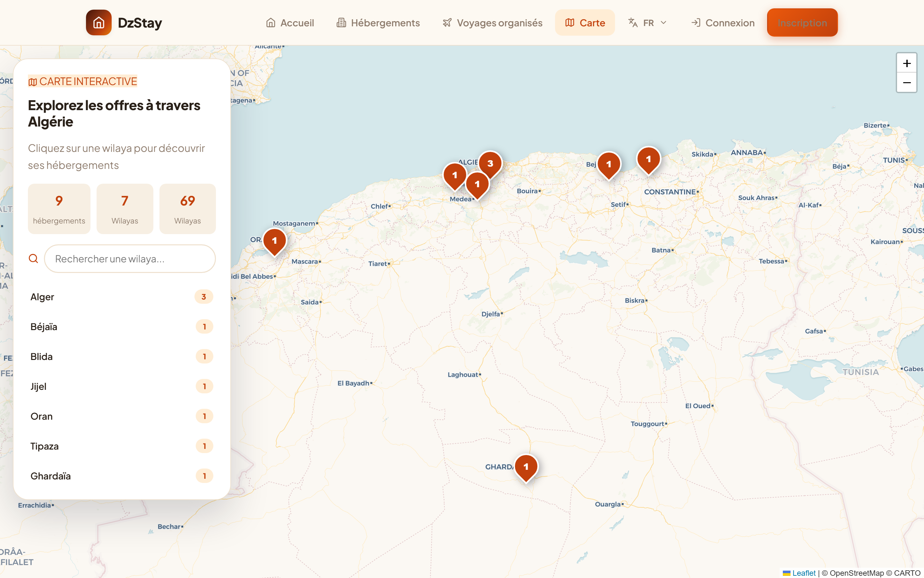Click the Hébergements building icon
The height and width of the screenshot is (578, 924).
(341, 22)
